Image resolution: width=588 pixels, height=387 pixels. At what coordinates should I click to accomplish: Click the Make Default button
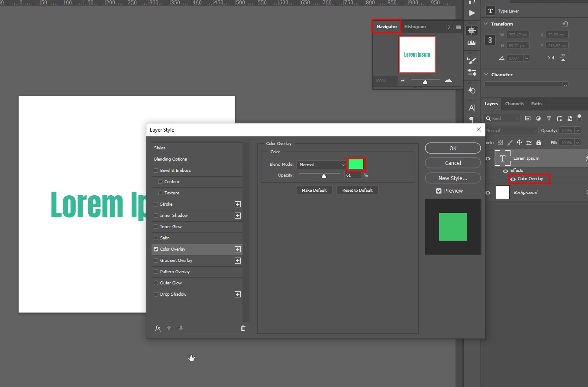pyautogui.click(x=314, y=190)
